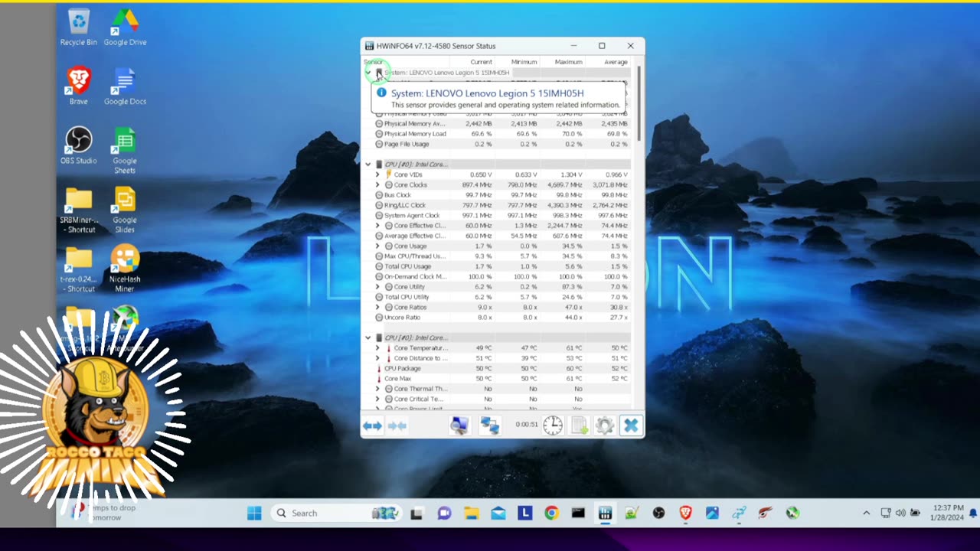Open taskbar clock showing 12:37 PM
This screenshot has width=980, height=551.
click(948, 513)
